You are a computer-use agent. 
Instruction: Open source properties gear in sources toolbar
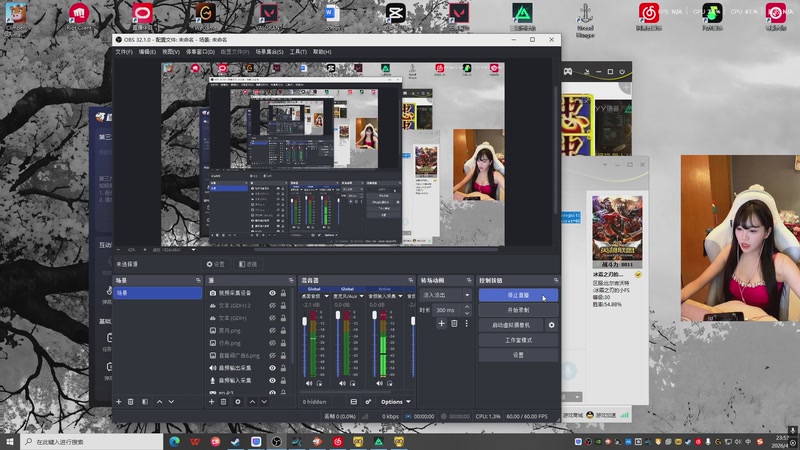pyautogui.click(x=238, y=401)
